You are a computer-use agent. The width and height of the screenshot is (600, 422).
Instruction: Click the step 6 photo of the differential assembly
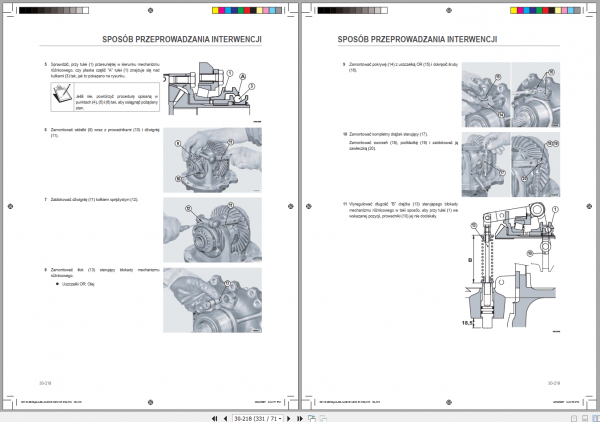(212, 160)
